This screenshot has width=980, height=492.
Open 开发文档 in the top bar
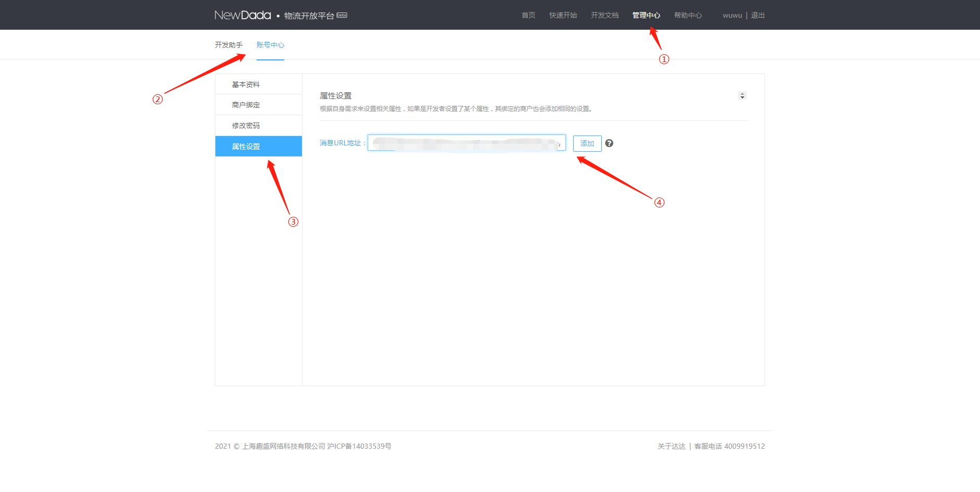point(604,15)
